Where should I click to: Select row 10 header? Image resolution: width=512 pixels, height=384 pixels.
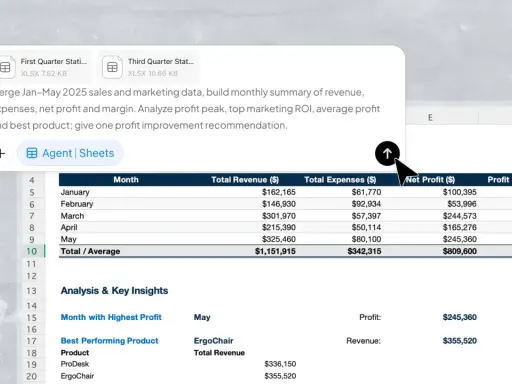point(32,251)
